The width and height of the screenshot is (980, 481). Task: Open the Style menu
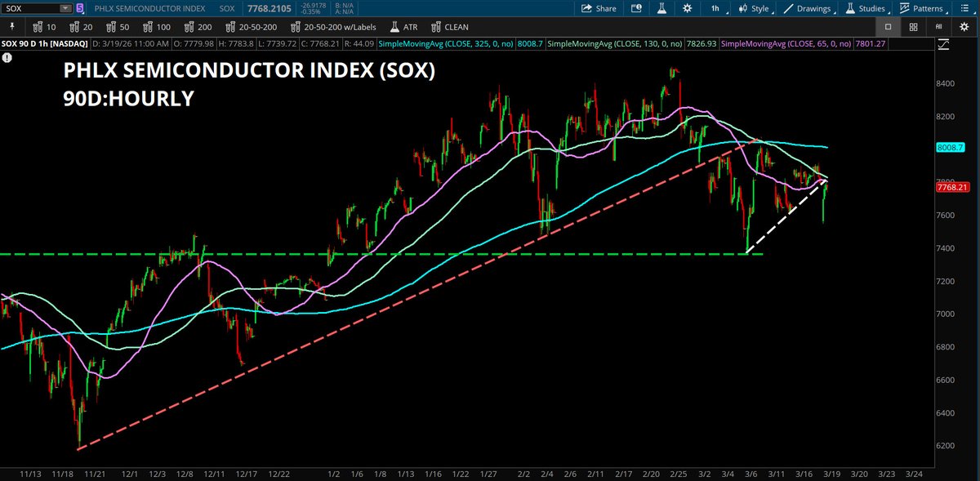(x=755, y=8)
